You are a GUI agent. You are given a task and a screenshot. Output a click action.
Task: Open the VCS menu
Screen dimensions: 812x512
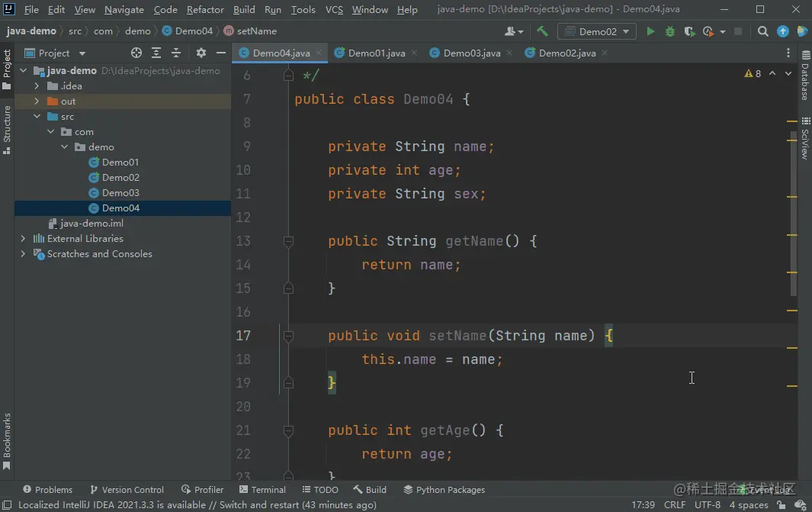(334, 9)
